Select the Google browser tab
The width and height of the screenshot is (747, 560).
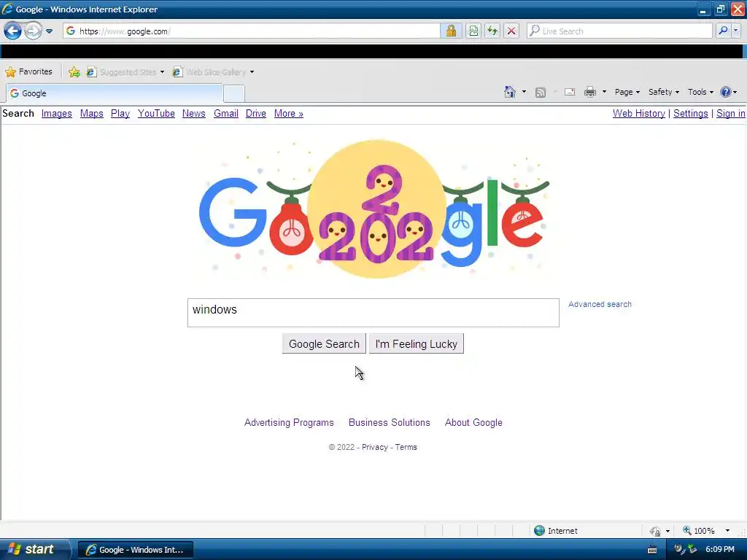[x=115, y=93]
